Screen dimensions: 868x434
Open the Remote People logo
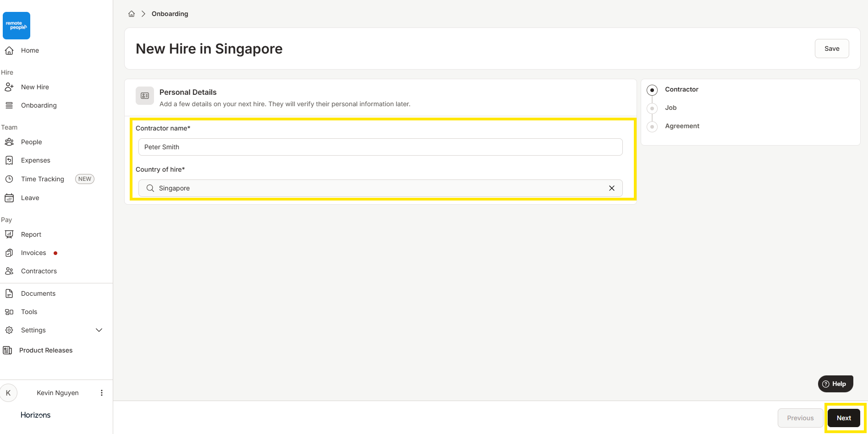tap(16, 26)
